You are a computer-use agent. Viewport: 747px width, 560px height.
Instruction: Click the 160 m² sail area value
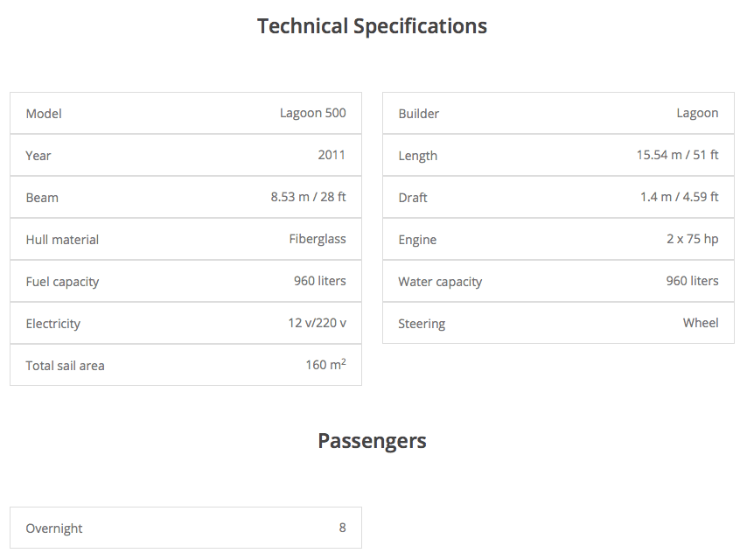point(325,365)
